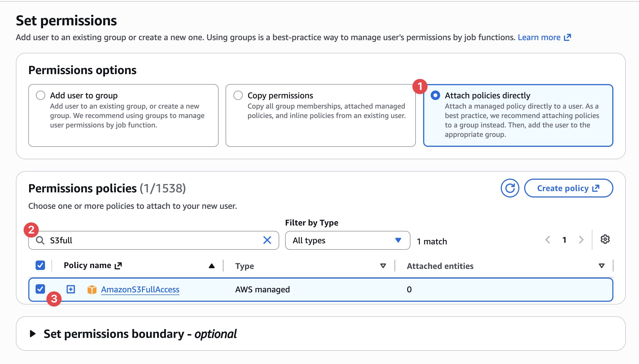Click the S3full policy search field
Screen dimensions: 639x364
tap(154, 240)
